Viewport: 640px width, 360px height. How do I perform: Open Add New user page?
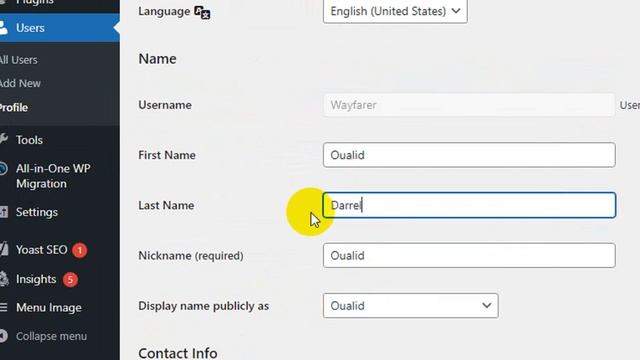(20, 83)
